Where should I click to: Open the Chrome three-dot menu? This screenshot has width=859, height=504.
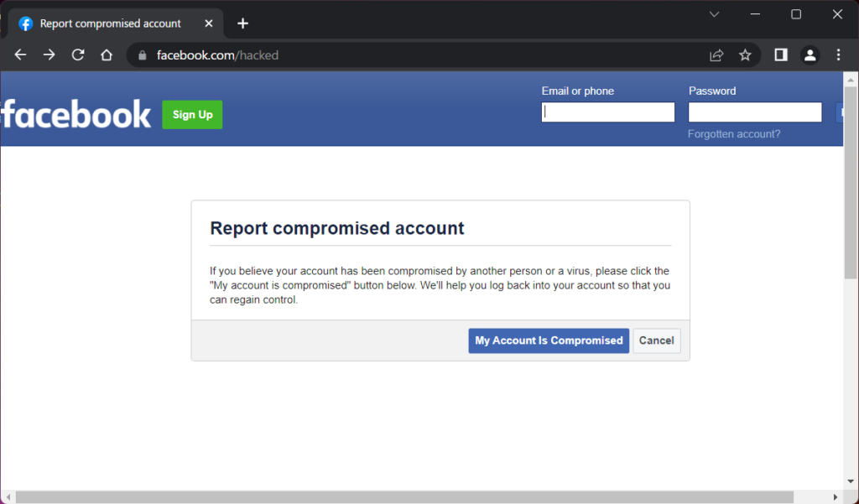coord(838,55)
